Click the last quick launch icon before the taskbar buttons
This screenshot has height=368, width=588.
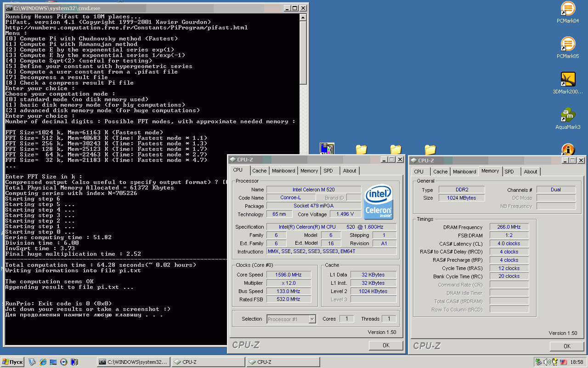click(x=74, y=362)
